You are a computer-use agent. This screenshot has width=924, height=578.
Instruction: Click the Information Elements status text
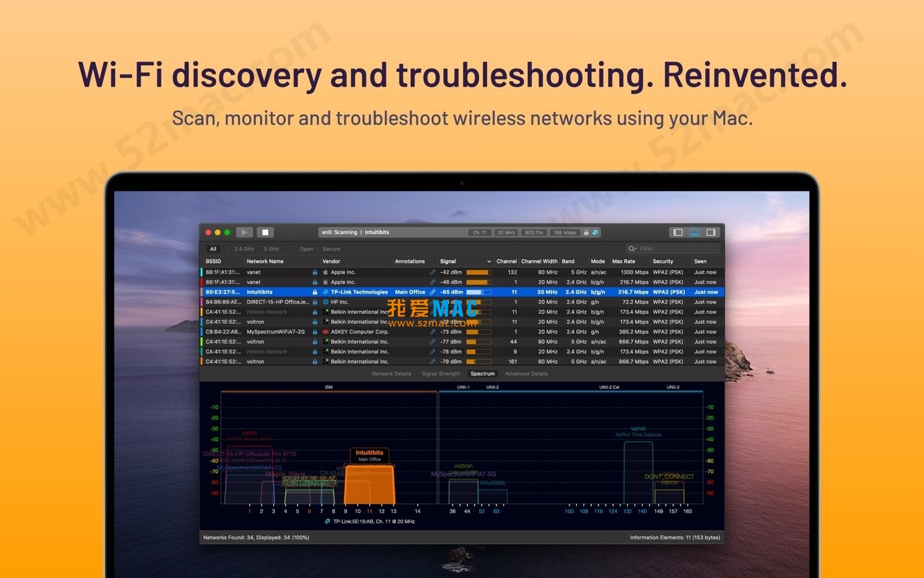click(x=675, y=538)
